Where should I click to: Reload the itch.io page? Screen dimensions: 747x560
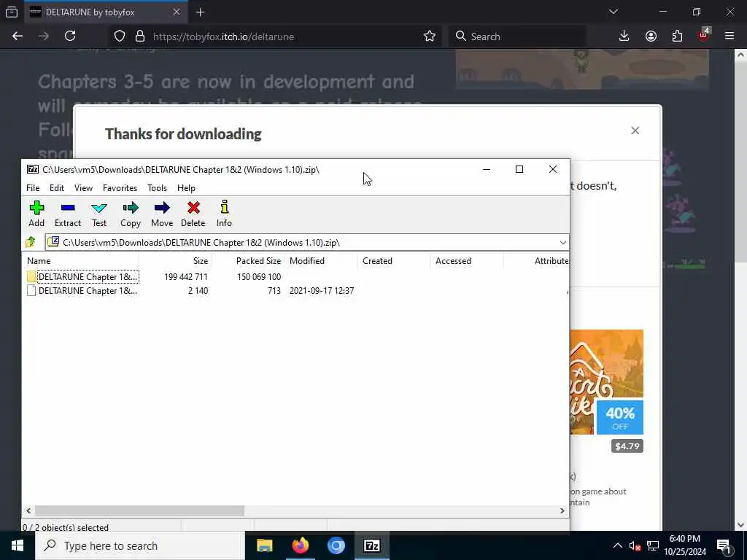click(70, 36)
